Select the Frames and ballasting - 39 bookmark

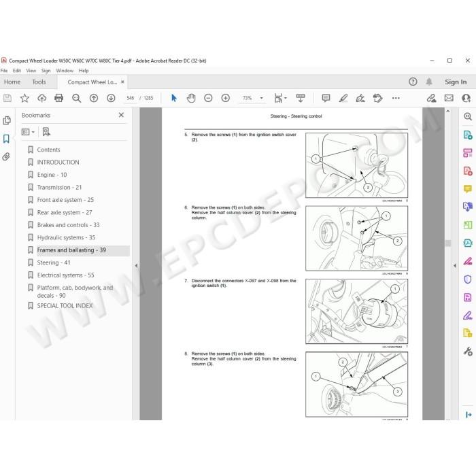point(71,250)
